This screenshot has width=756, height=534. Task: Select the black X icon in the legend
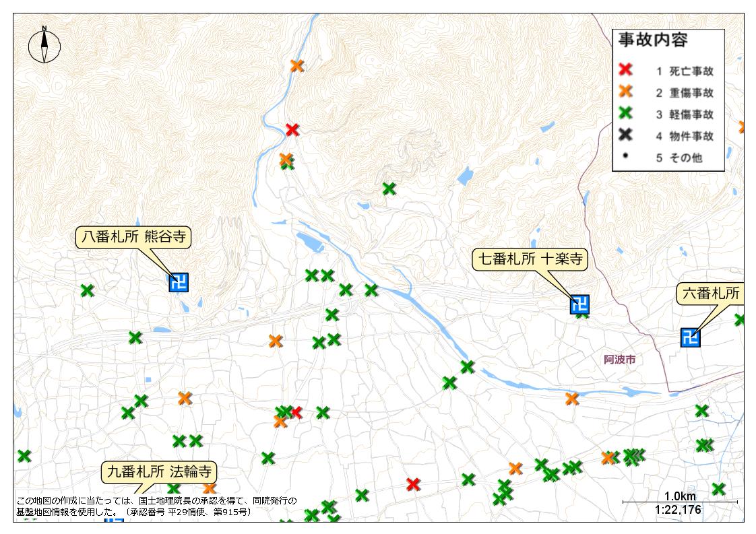click(625, 135)
